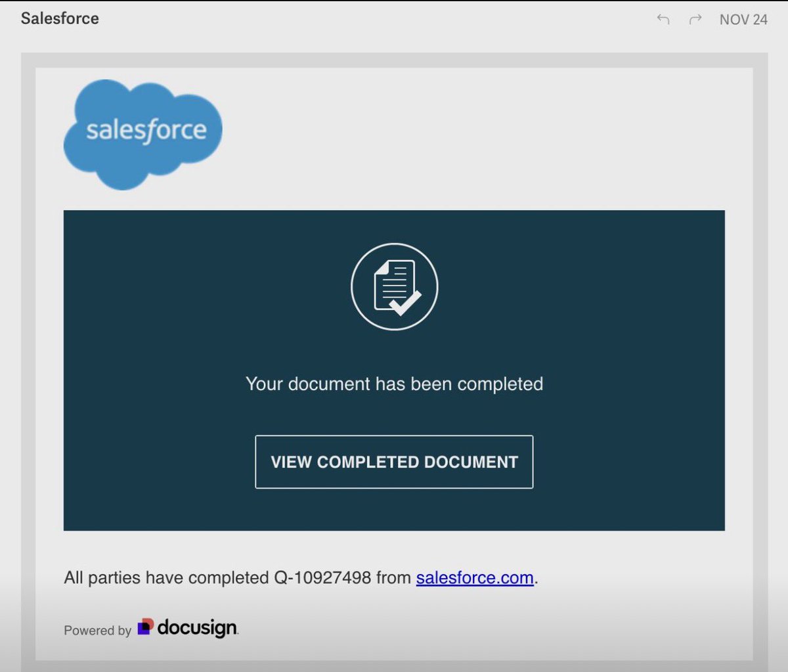Click the Your document has been completed heading
This screenshot has width=788, height=672.
(394, 384)
